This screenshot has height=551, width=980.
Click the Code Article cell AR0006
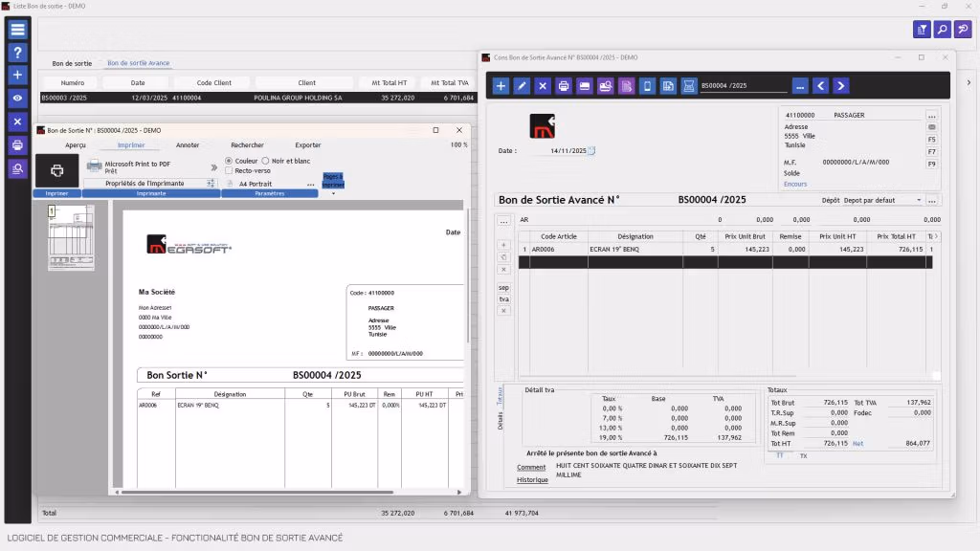click(x=559, y=250)
